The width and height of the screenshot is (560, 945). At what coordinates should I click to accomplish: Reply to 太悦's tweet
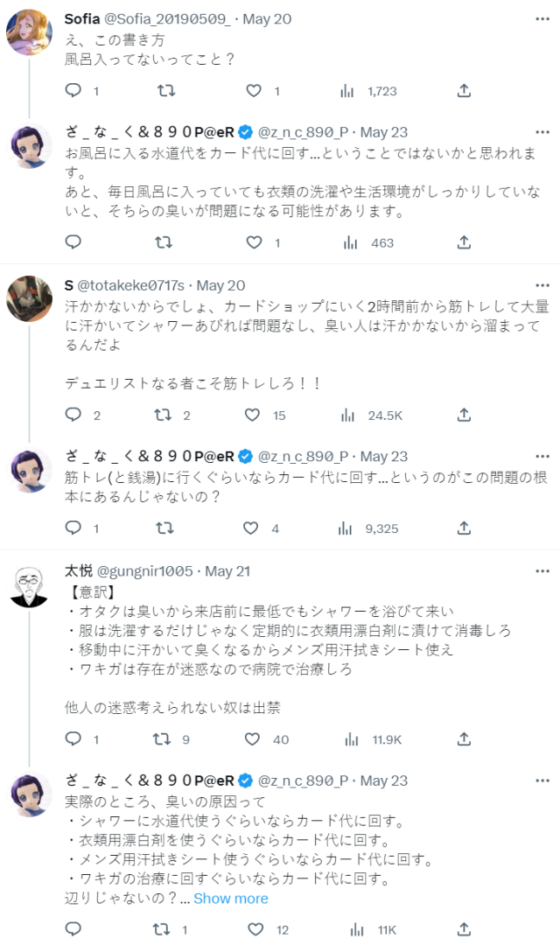pos(73,739)
